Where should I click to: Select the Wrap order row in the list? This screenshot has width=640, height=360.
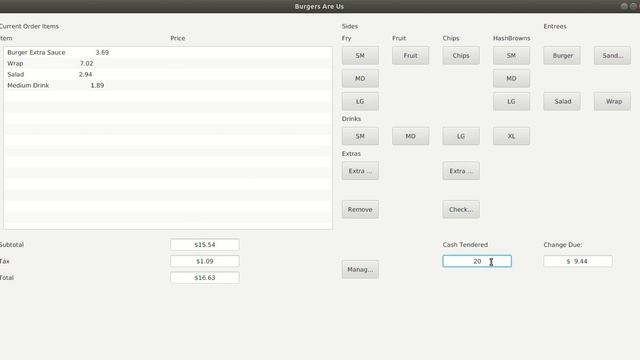click(168, 63)
